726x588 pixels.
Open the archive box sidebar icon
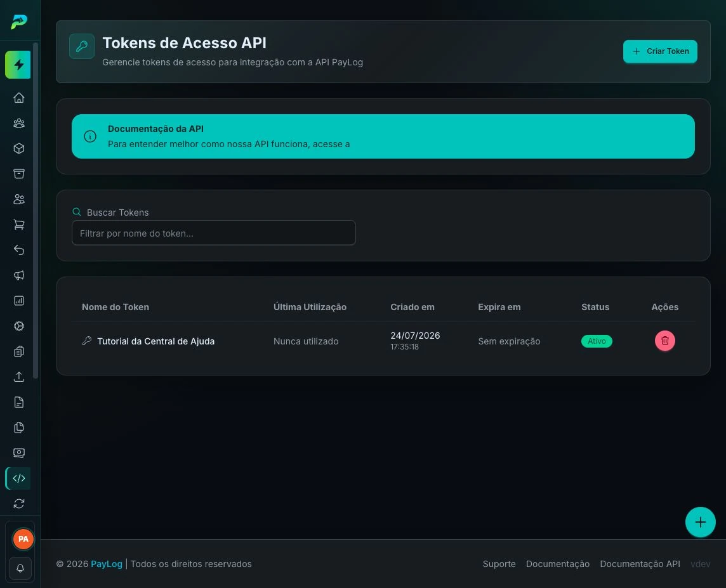[x=19, y=174]
